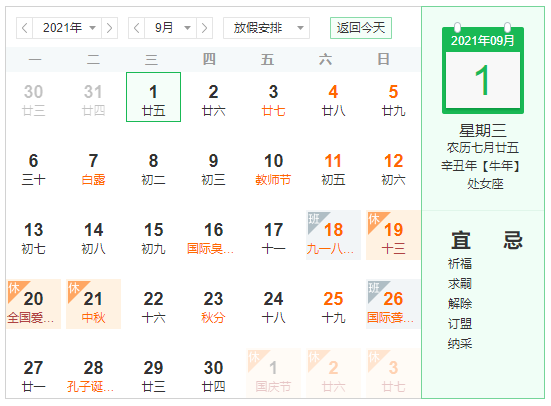Screen dimensions: 551x406
Task: Open the 2021年 year dropdown
Action: click(67, 28)
